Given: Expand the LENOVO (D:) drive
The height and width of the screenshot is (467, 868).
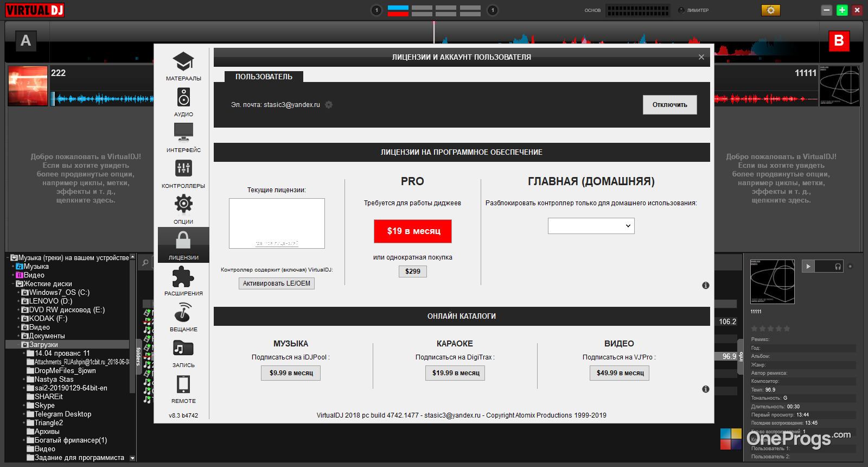Looking at the screenshot, I should point(18,301).
